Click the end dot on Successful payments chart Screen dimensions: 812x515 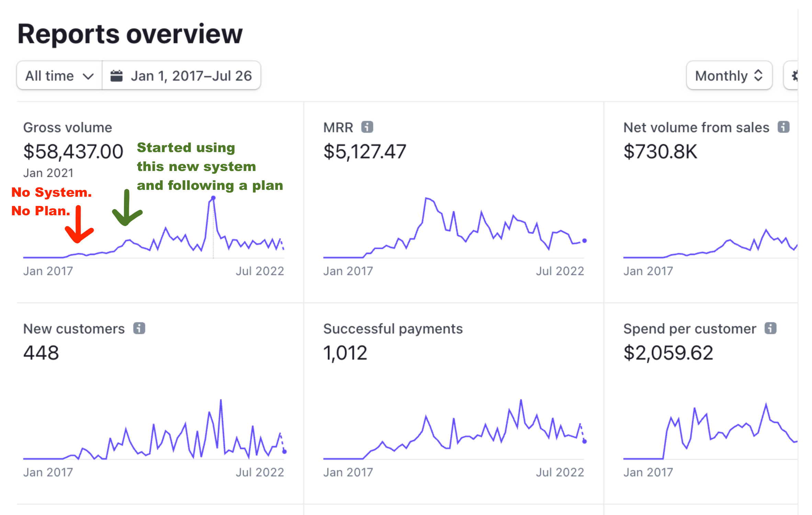584,442
